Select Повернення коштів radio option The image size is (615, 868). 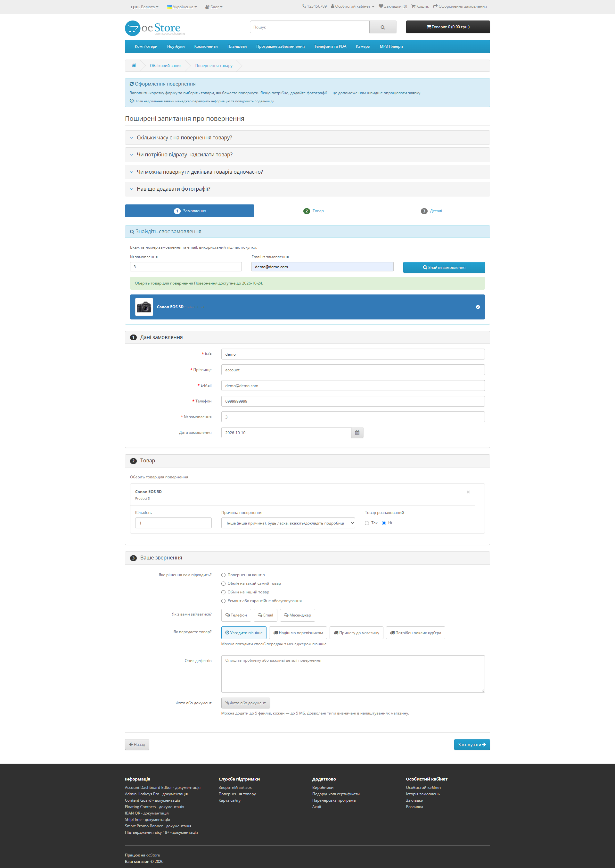point(224,575)
